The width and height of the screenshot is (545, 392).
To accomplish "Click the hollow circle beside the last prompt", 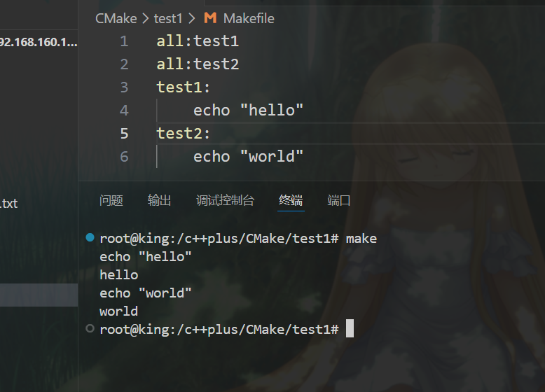I will 89,329.
